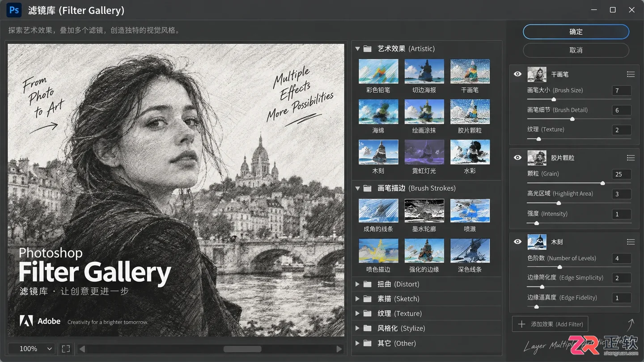644x362 pixels.
Task: Choose the 切边海报 filter thumbnail
Action: pyautogui.click(x=424, y=72)
